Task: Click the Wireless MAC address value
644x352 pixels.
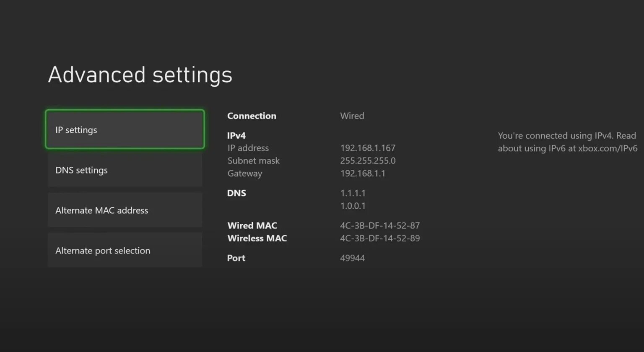Action: tap(380, 238)
